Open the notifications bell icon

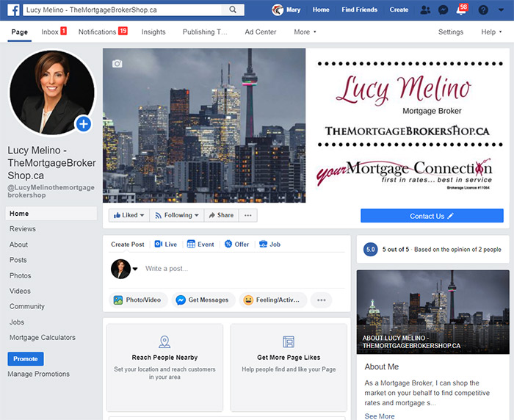coord(461,10)
